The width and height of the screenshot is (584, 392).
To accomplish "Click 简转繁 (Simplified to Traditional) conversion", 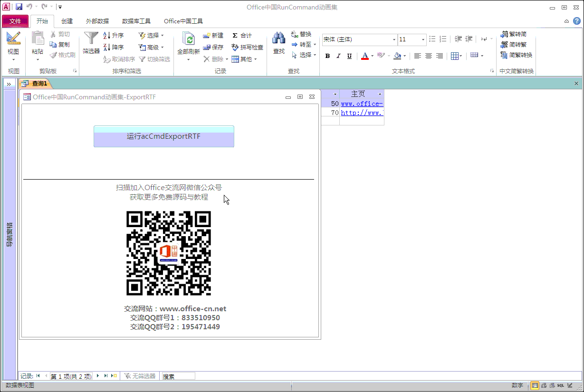I will [x=514, y=45].
